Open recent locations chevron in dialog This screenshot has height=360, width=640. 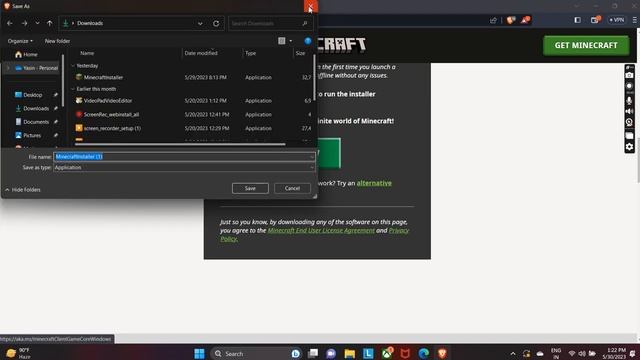pyautogui.click(x=37, y=23)
